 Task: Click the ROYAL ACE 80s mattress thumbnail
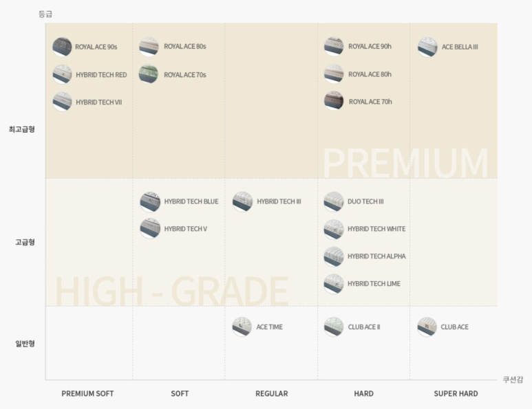(149, 47)
